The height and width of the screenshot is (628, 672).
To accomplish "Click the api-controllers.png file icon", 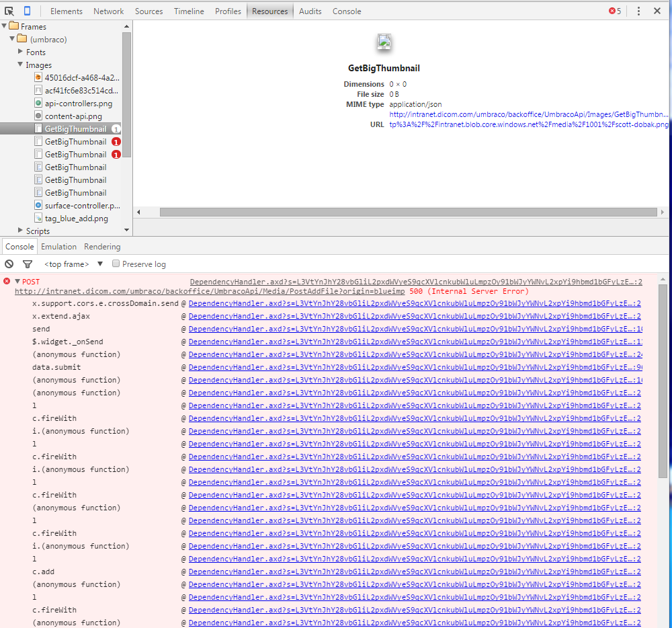I will tap(38, 103).
